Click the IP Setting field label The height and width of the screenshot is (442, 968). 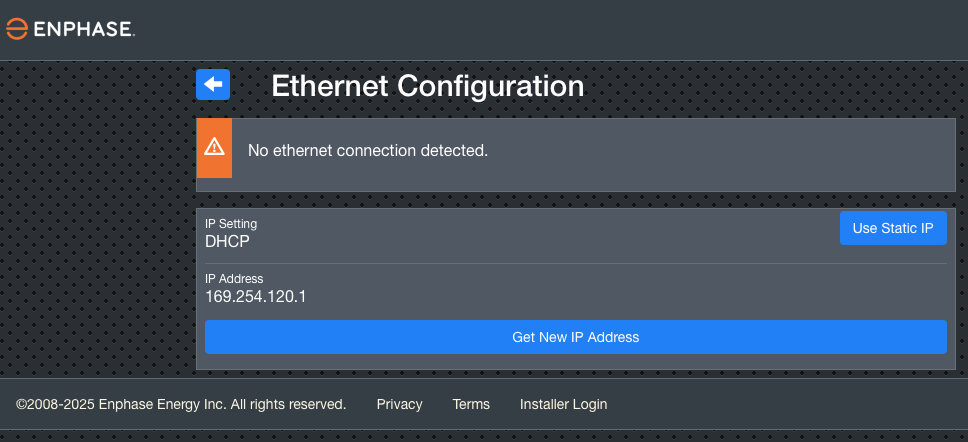(x=231, y=224)
